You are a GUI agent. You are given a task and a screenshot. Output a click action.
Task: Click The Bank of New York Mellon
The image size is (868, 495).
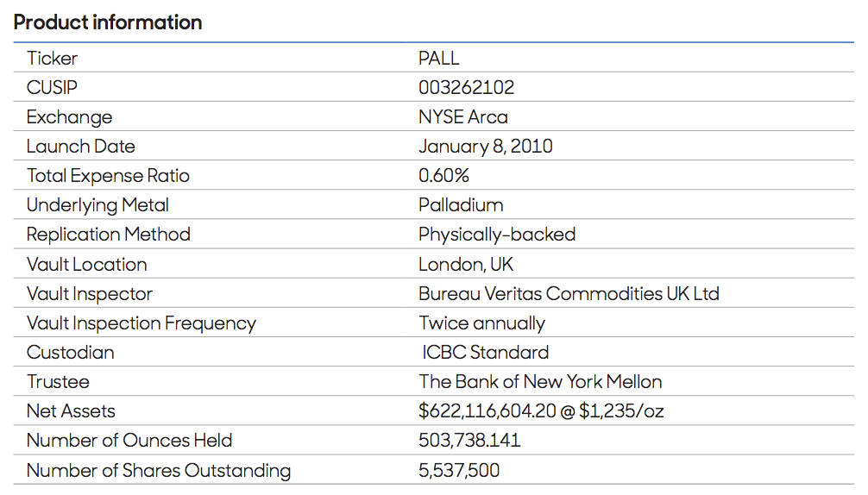coord(540,382)
